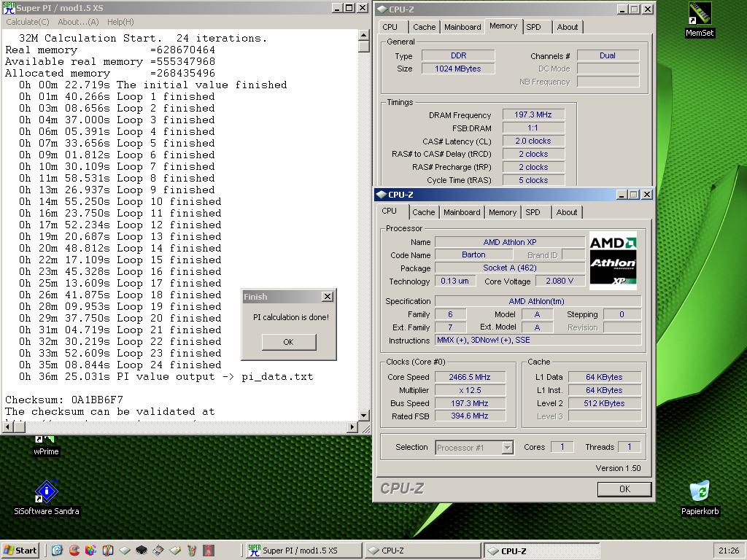Click the Loop 24 finished line

coord(120,365)
